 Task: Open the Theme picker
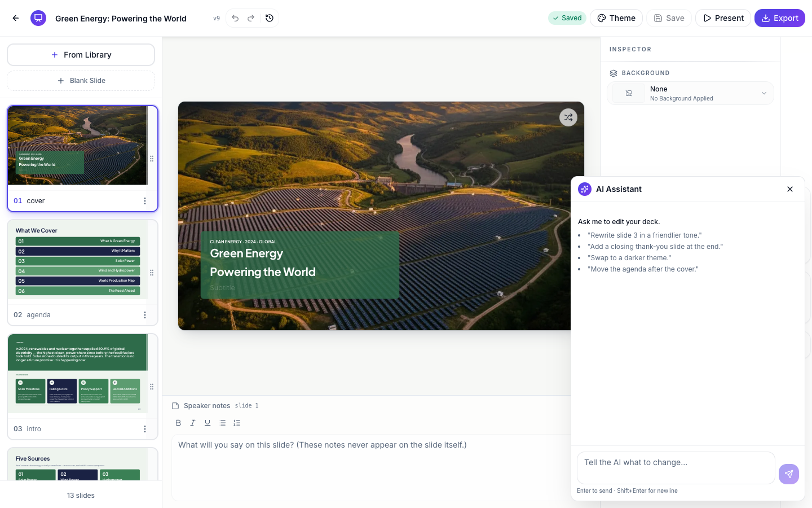616,18
